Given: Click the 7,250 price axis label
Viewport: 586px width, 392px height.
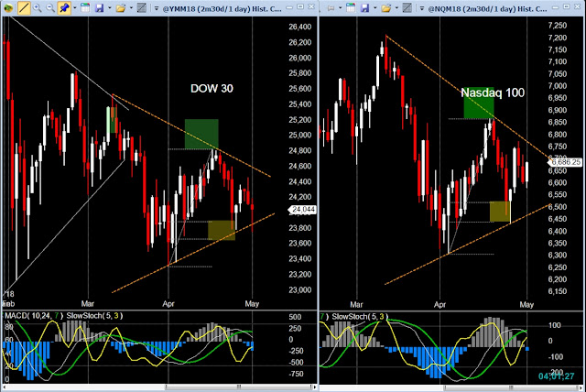Looking at the screenshot, I should tap(558, 26).
